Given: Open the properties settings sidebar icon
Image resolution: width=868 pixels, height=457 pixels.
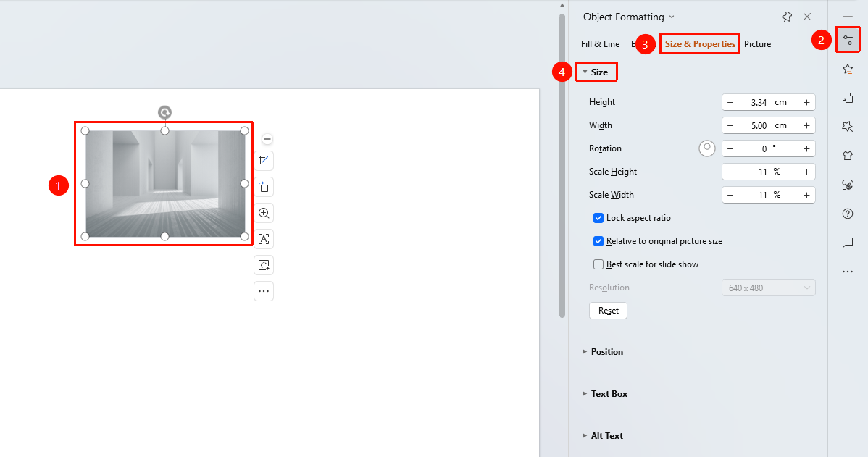Looking at the screenshot, I should (x=848, y=40).
